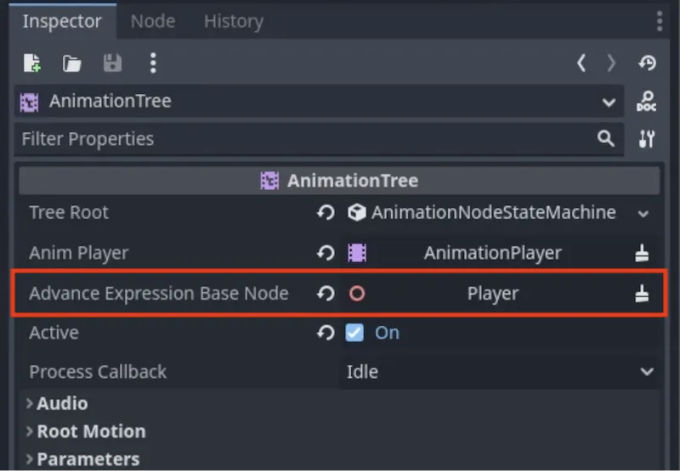Toggle the Active On checkbox
The height and width of the screenshot is (471, 680).
tap(354, 333)
